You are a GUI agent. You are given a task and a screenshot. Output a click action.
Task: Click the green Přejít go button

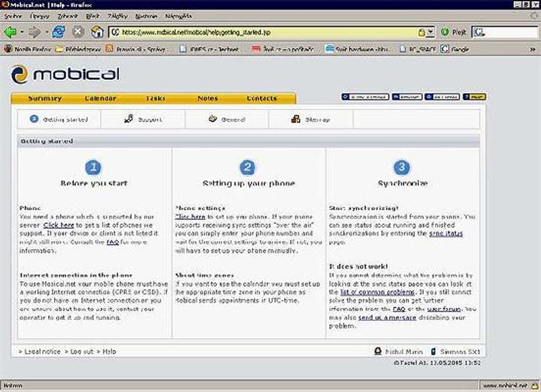(x=453, y=32)
